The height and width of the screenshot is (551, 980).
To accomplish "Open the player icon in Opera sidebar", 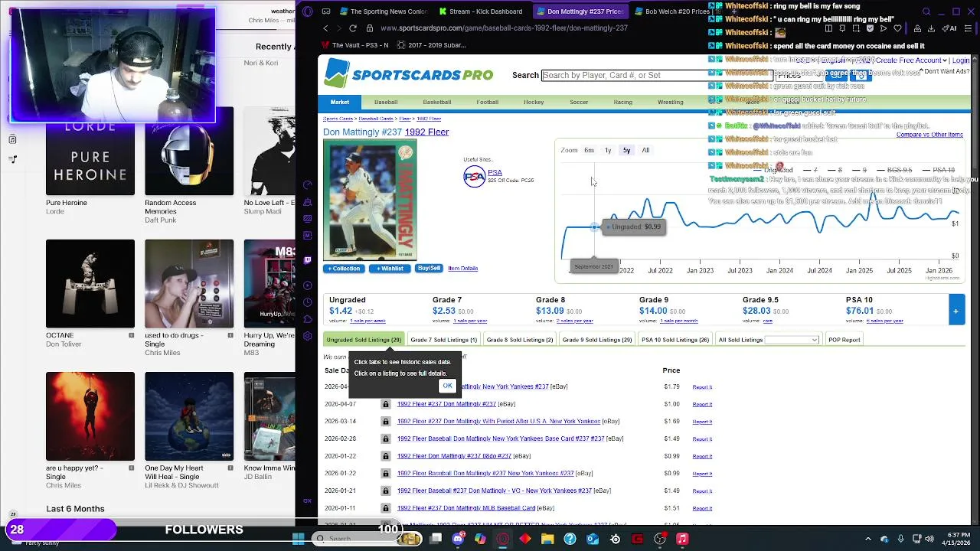I will tap(307, 285).
